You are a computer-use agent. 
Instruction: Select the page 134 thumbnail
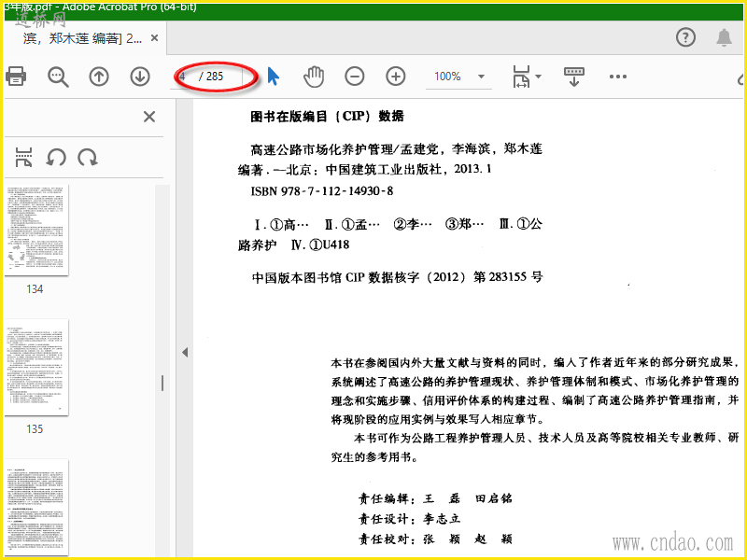(36, 230)
